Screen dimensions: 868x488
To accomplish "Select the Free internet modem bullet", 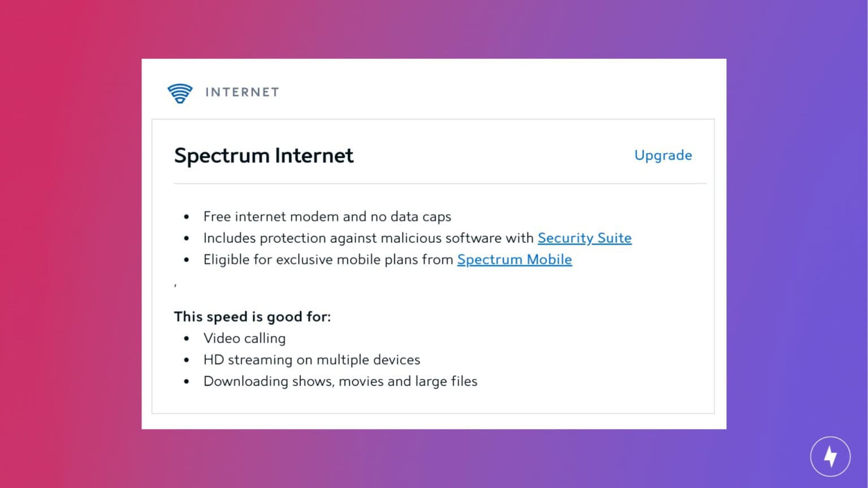I will pos(327,216).
